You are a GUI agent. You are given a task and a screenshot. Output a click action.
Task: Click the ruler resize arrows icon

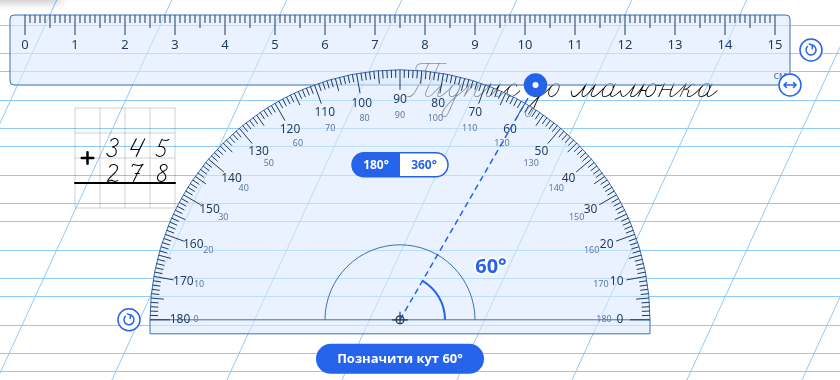pos(790,85)
